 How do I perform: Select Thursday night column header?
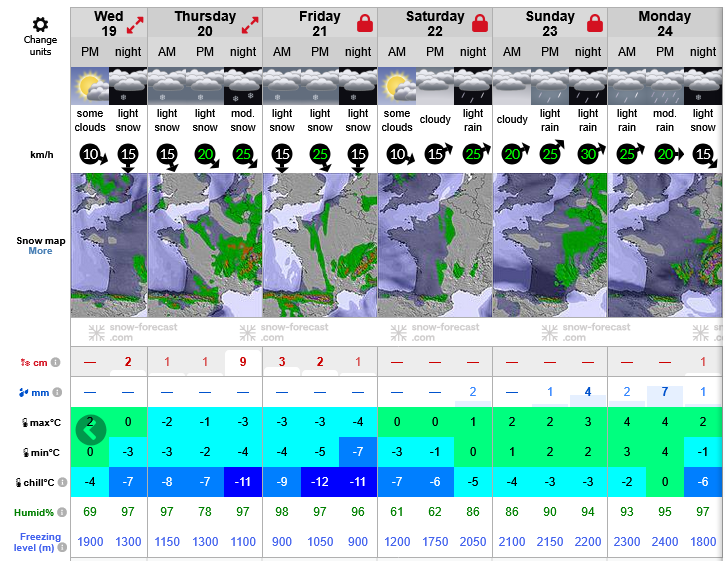243,52
